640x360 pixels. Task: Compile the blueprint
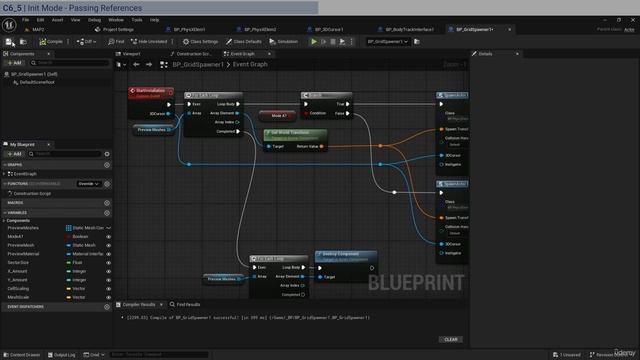click(51, 42)
